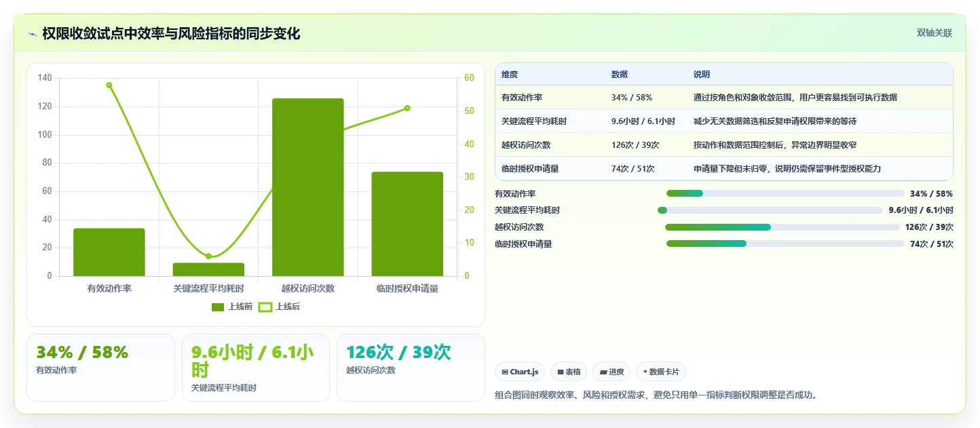Click the 关键流程平均耗时 bar in the chart
Image resolution: width=980 pixels, height=428 pixels.
(208, 270)
